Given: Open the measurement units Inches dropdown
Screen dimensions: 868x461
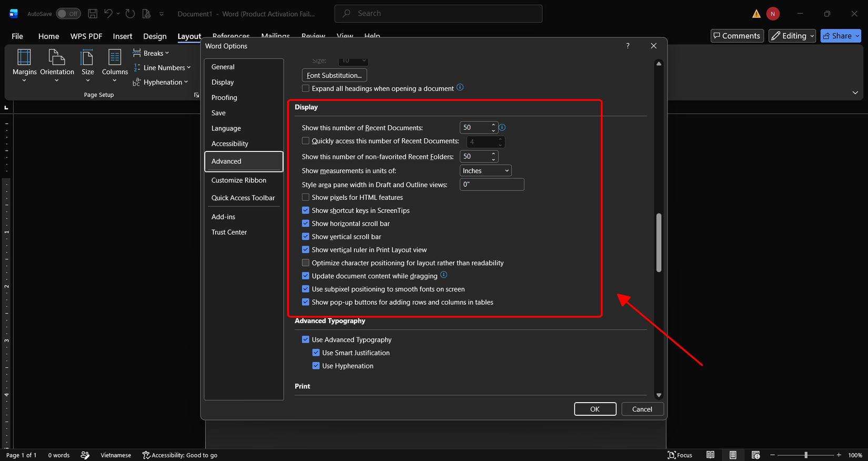Looking at the screenshot, I should (486, 171).
